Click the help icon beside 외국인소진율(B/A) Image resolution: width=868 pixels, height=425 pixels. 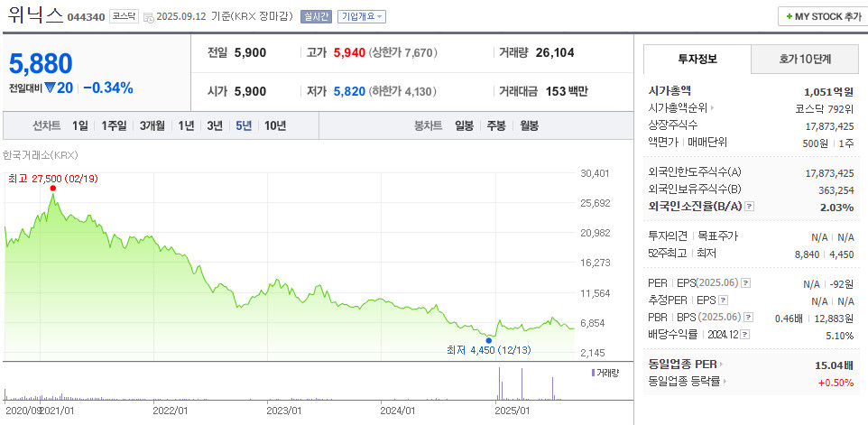[750, 207]
